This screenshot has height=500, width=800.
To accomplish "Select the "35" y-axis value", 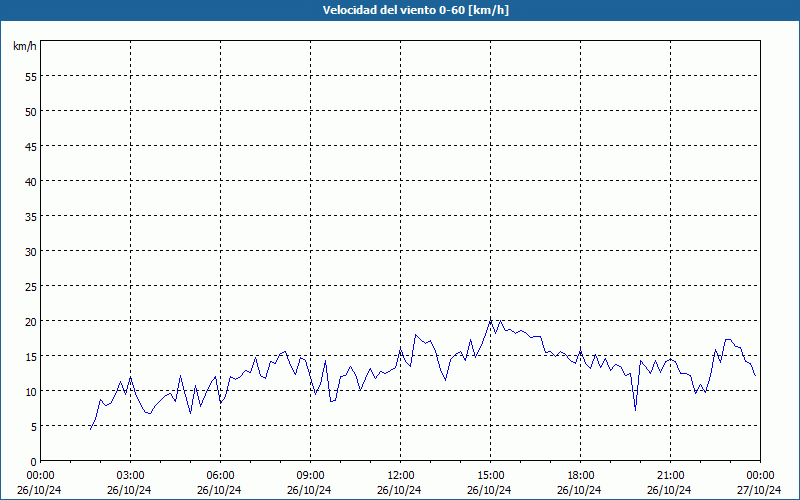I will 31,216.
